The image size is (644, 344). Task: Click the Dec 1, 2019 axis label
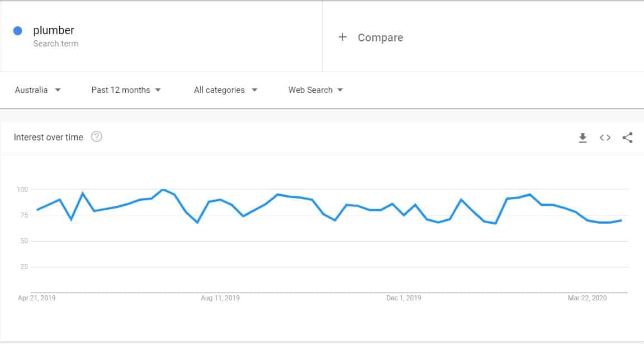coord(404,298)
